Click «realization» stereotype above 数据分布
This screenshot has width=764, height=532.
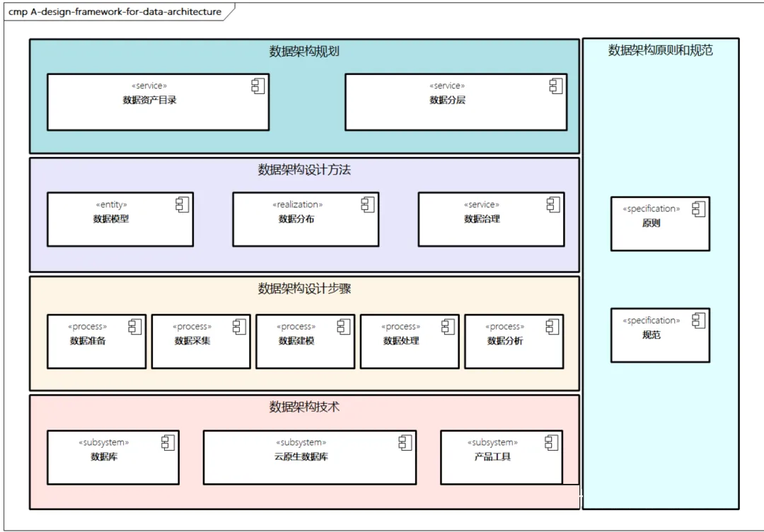tap(297, 204)
